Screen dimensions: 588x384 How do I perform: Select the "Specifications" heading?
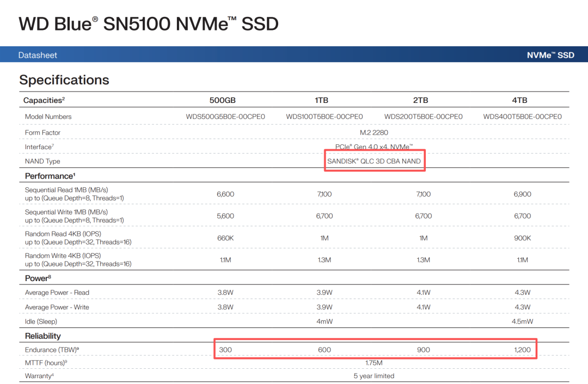(x=64, y=80)
